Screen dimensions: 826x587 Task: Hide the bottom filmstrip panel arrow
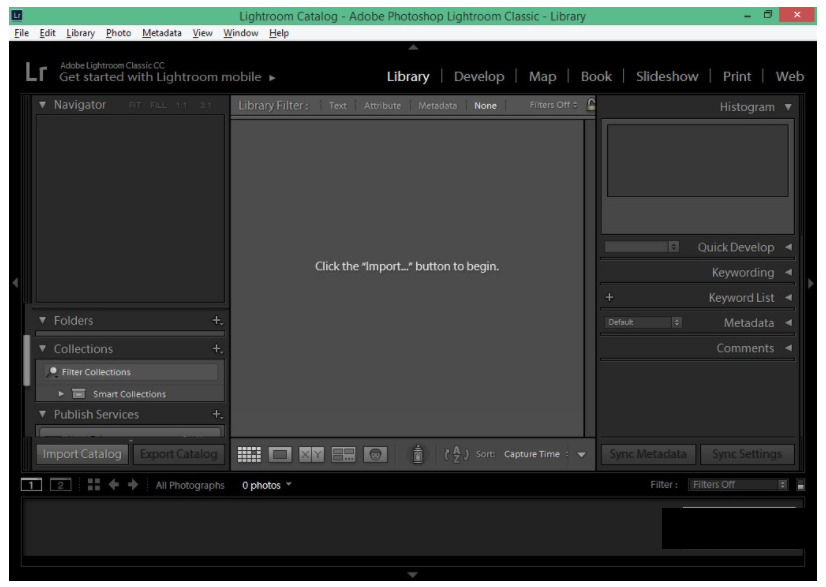tap(413, 574)
